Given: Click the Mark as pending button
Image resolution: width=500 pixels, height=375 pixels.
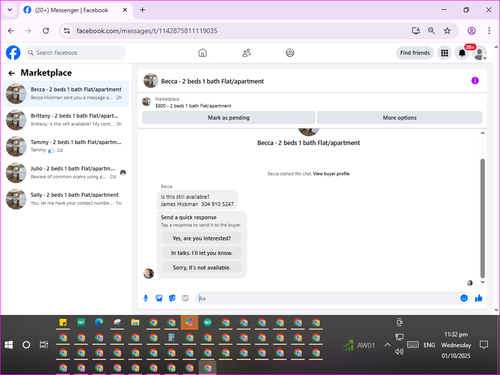Looking at the screenshot, I should pyautogui.click(x=229, y=118).
